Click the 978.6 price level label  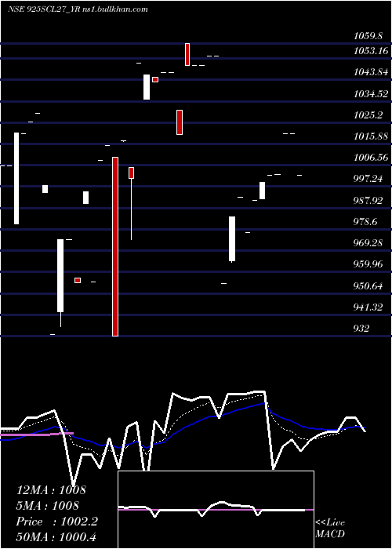pos(365,222)
